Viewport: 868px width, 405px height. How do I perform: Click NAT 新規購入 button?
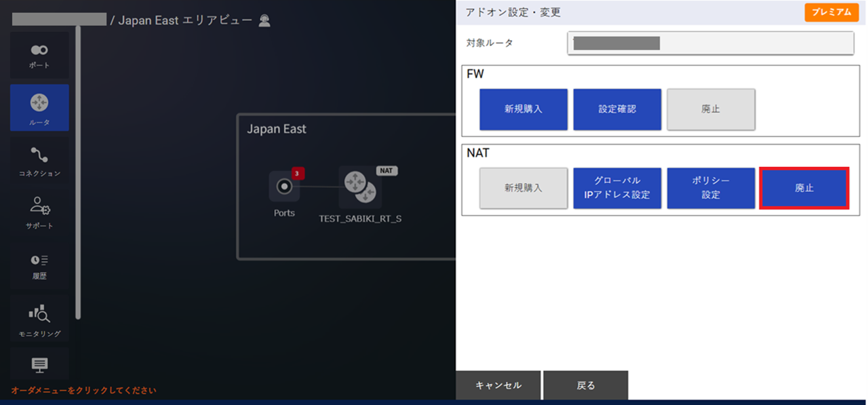[x=524, y=188]
